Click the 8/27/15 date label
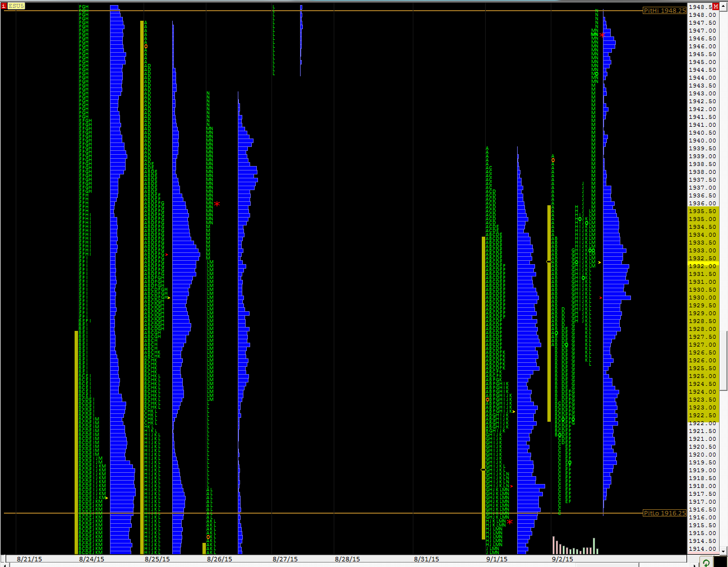Image resolution: width=728 pixels, height=567 pixels. tap(285, 559)
